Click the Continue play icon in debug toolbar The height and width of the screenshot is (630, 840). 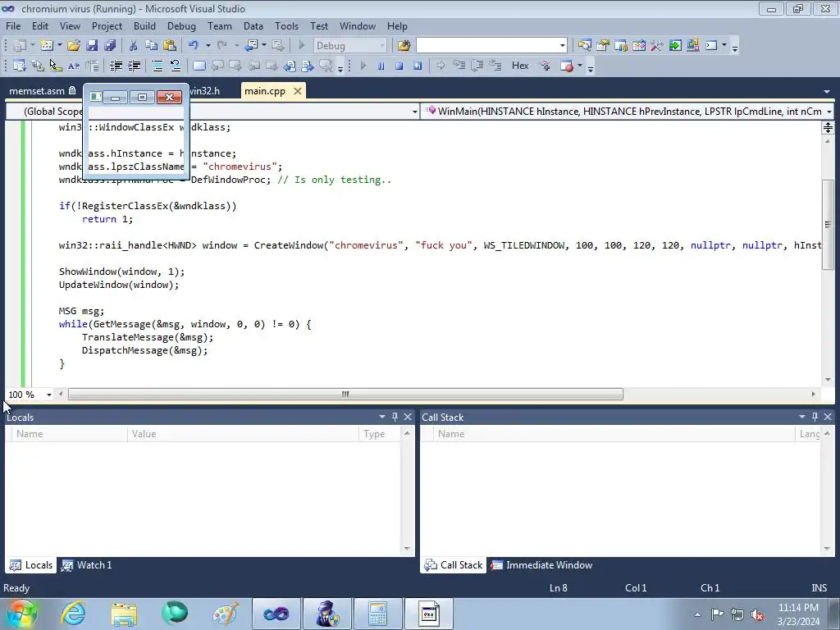[x=363, y=66]
